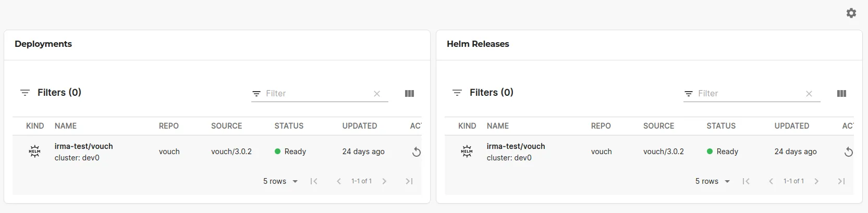Image resolution: width=868 pixels, height=213 pixels.
Task: Clear the Deployments filter text
Action: [377, 94]
